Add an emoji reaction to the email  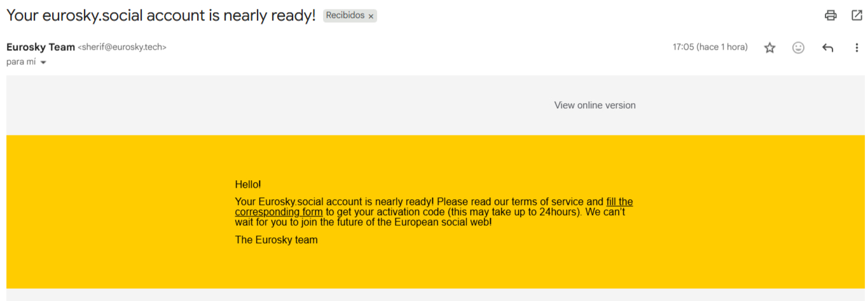tap(798, 48)
